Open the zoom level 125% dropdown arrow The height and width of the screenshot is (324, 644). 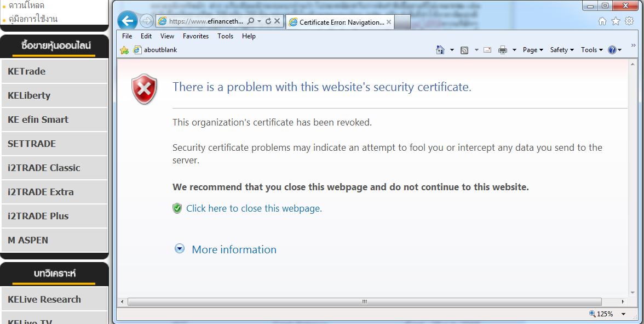pyautogui.click(x=624, y=314)
